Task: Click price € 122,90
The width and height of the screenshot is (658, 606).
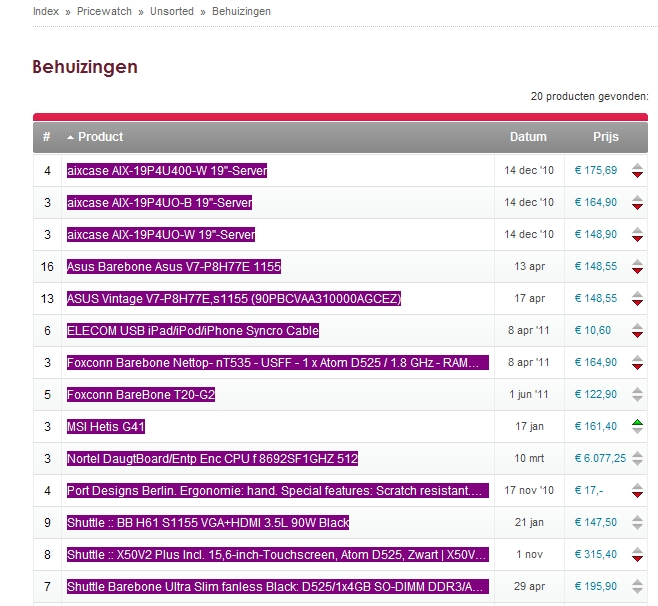Action: 595,394
